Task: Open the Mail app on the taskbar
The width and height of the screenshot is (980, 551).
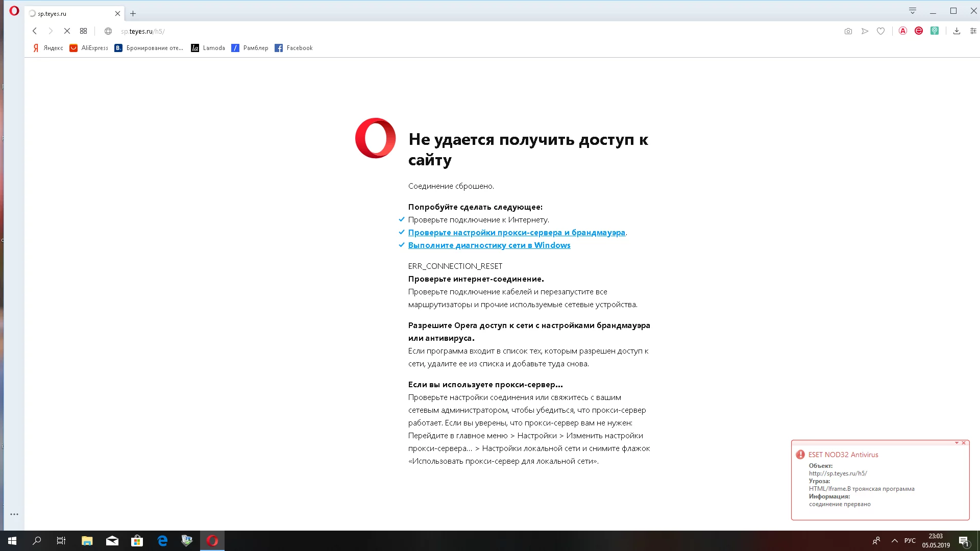Action: (x=112, y=541)
